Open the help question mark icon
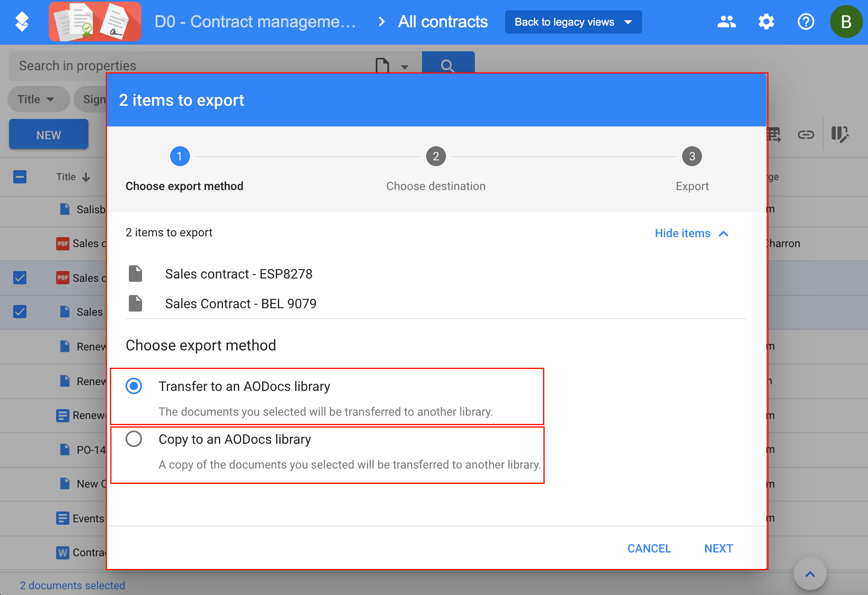 point(806,21)
